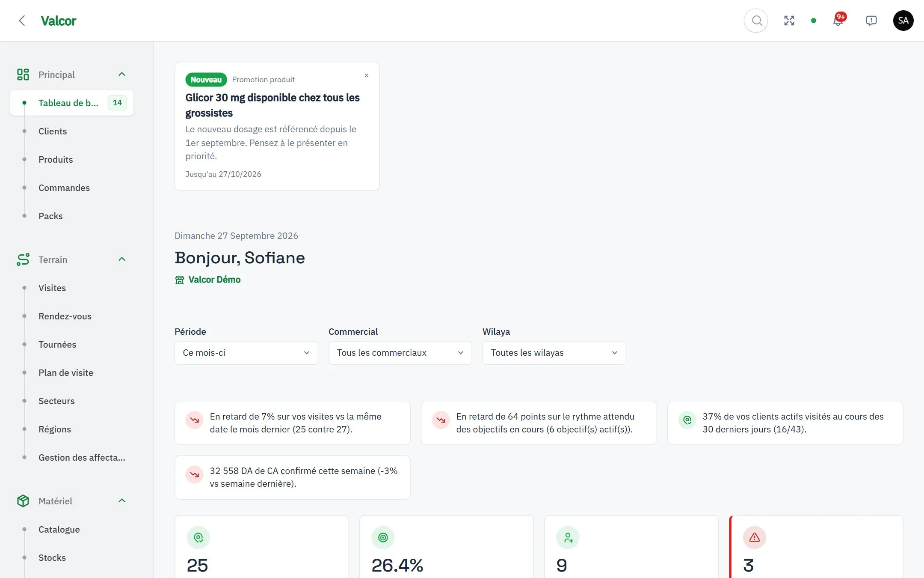Click the Jusqu'au 27/10/2026 text
The width and height of the screenshot is (924, 578).
coord(223,174)
